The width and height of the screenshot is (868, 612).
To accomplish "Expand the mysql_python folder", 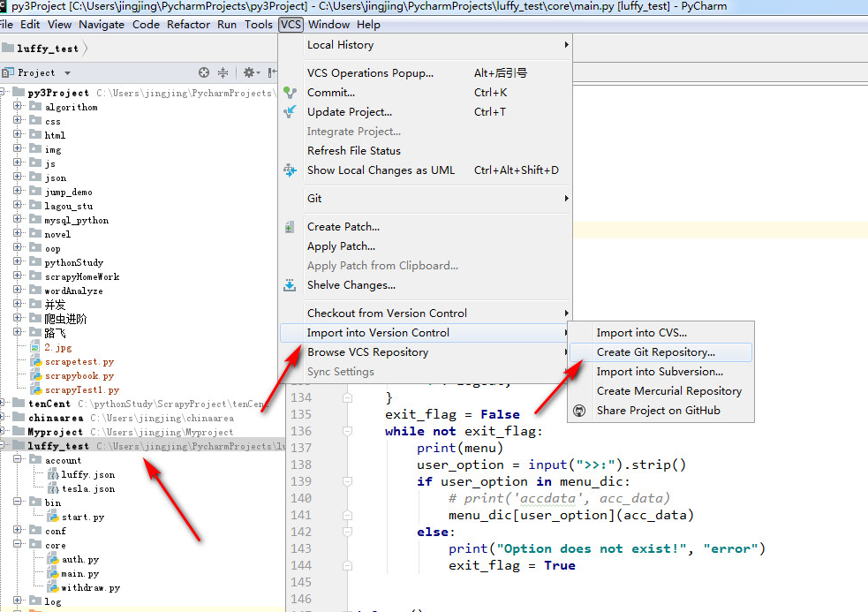I will coord(17,219).
